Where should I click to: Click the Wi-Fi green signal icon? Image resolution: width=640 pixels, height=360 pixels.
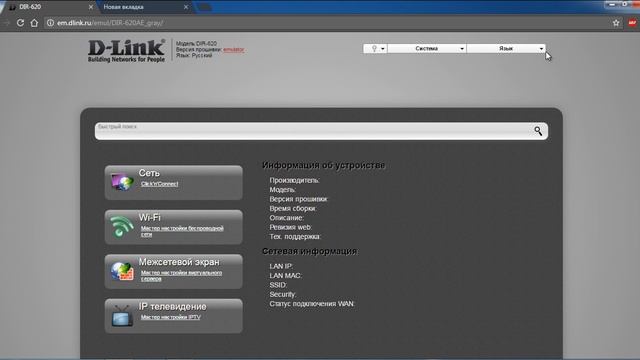coord(122,227)
